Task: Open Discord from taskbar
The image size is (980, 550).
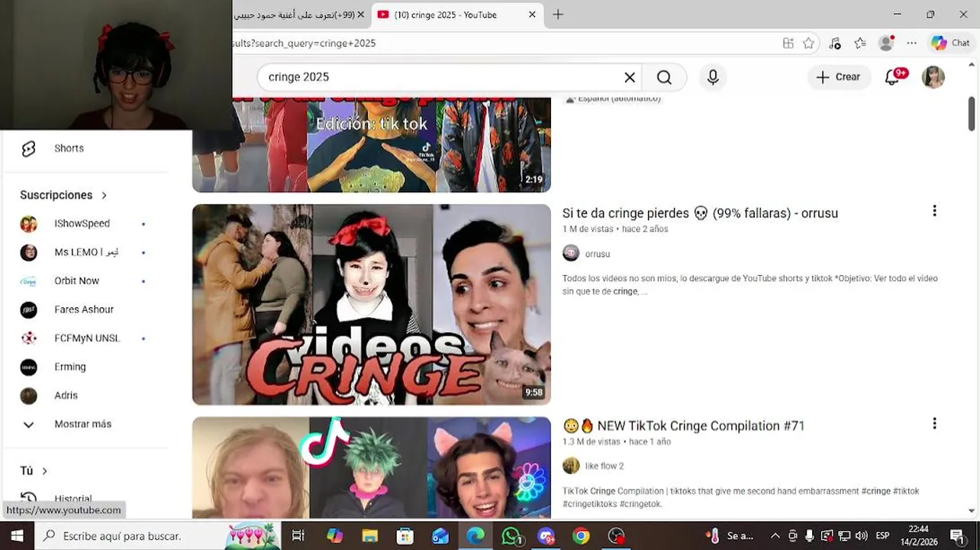Action: click(x=546, y=535)
